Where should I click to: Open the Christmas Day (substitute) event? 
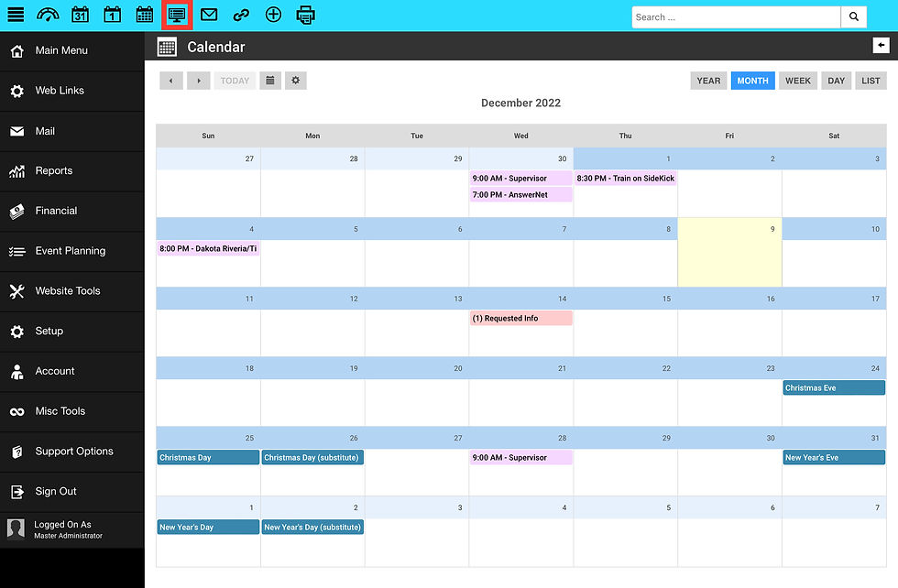[312, 457]
